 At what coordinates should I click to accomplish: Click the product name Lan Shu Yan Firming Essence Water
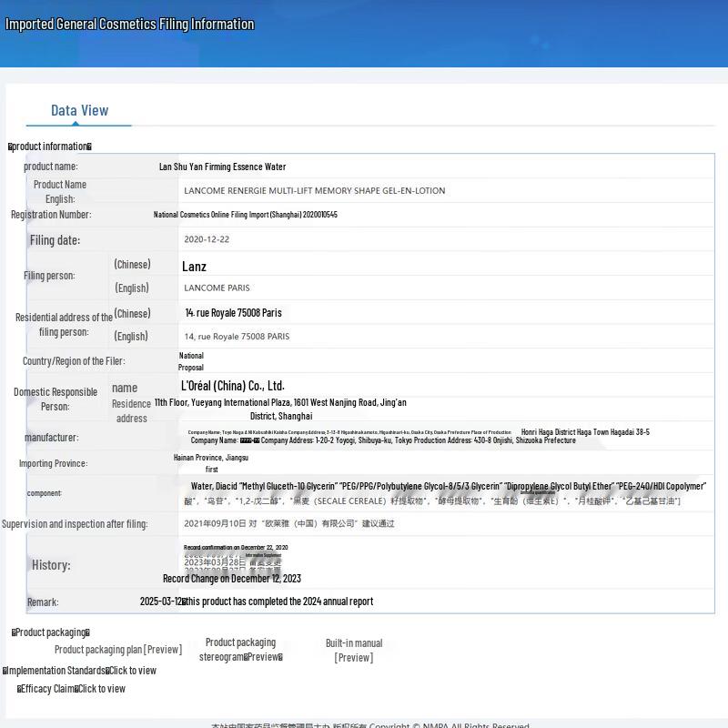[x=222, y=167]
